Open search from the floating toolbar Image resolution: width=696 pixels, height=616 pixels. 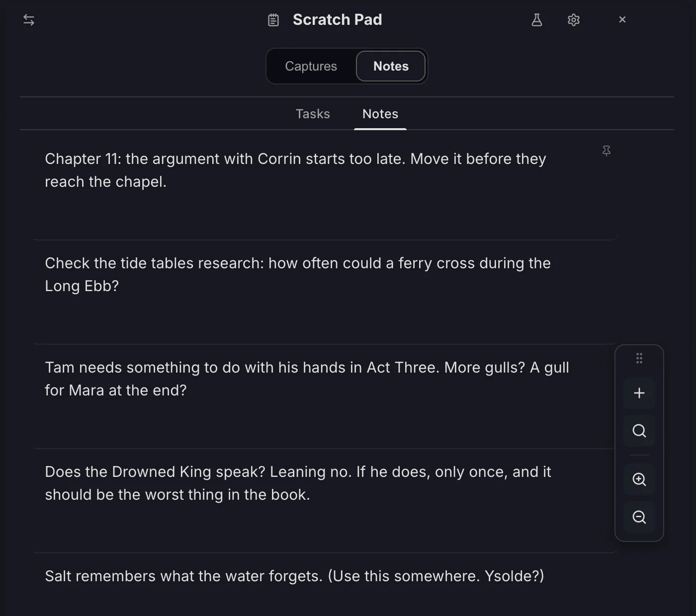639,431
